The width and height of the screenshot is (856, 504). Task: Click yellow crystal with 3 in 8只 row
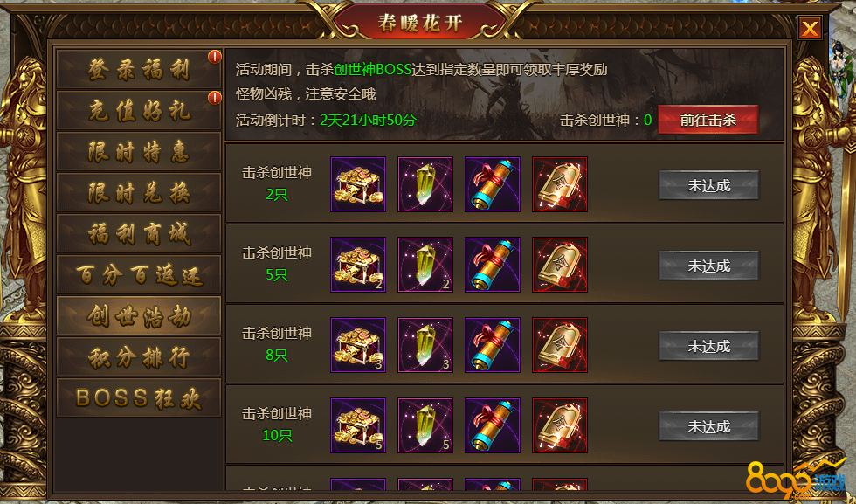tap(425, 344)
